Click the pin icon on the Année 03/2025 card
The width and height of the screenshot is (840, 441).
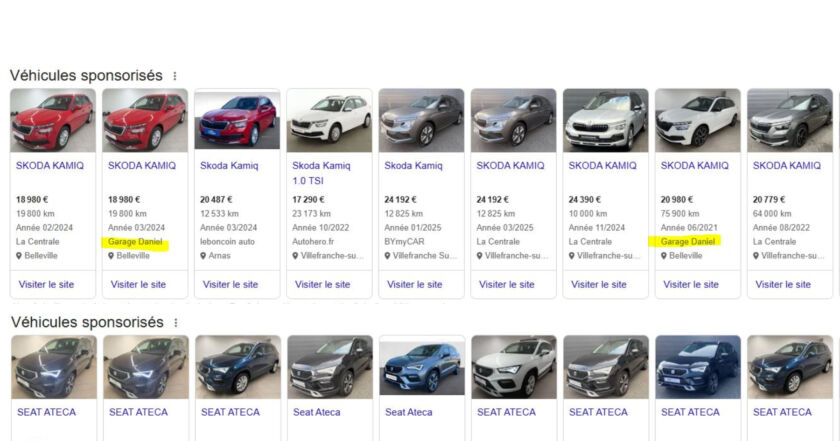[x=479, y=256]
